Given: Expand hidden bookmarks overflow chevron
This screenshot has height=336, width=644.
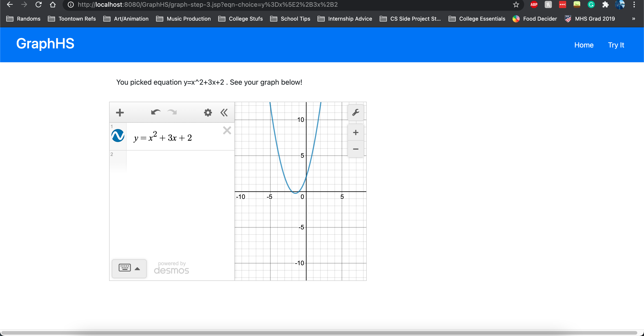Looking at the screenshot, I should click(x=633, y=19).
